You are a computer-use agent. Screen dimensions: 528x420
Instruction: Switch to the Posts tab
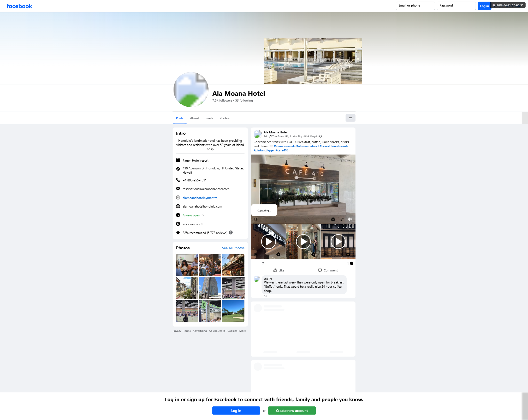(x=180, y=118)
